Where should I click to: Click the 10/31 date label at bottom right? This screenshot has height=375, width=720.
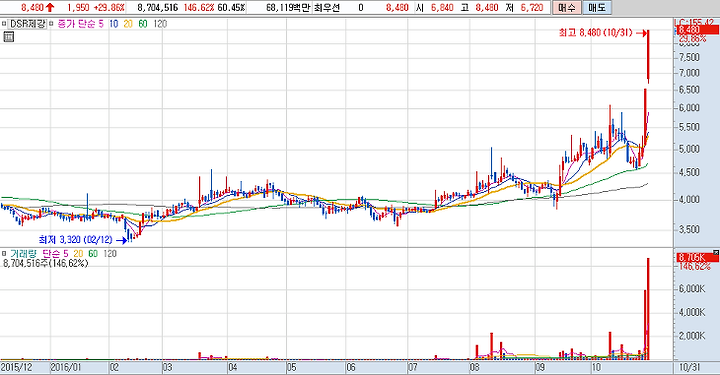click(x=689, y=367)
